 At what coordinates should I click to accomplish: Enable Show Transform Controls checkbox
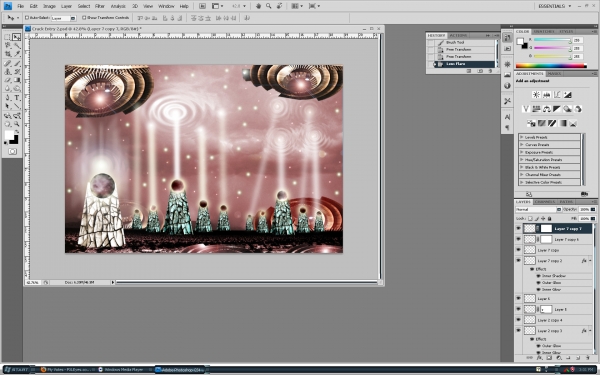tap(84, 18)
